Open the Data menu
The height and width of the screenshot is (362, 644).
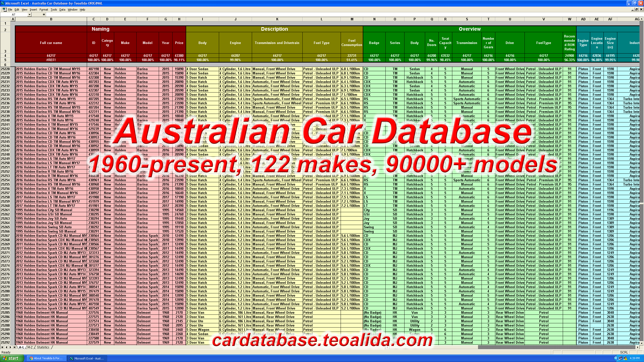click(62, 10)
